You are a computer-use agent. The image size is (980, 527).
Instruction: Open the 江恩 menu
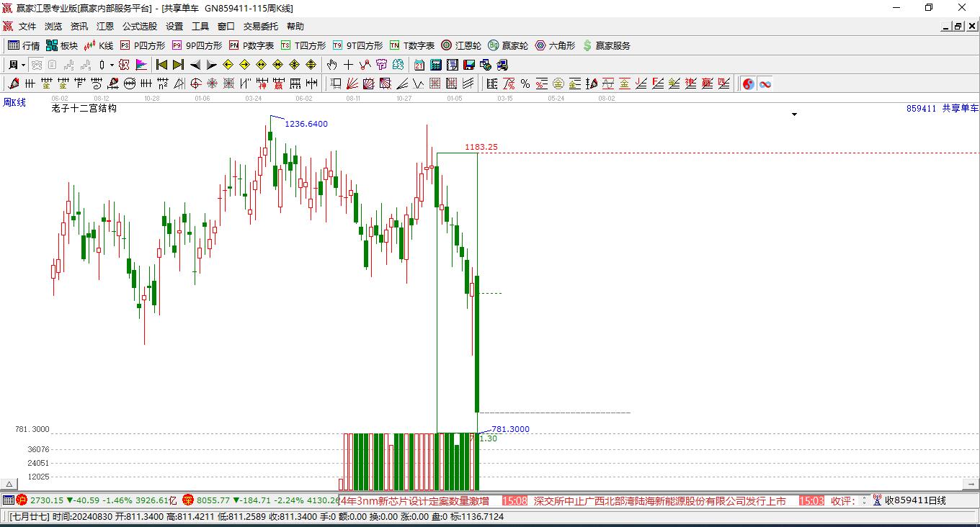[x=105, y=26]
